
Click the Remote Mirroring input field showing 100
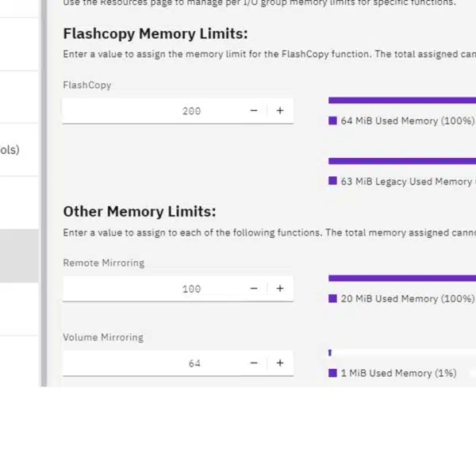(x=152, y=289)
